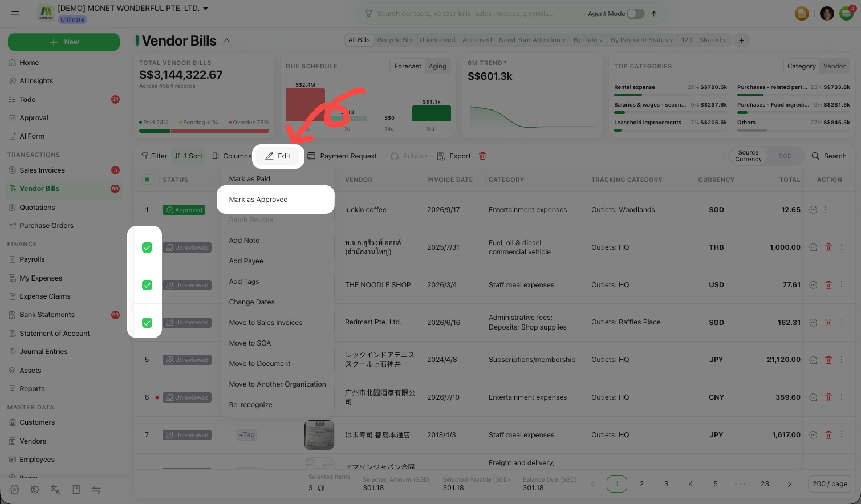This screenshot has width=861, height=504.
Task: Open the bookmark guide icon in the sidebar footer
Action: 76,490
